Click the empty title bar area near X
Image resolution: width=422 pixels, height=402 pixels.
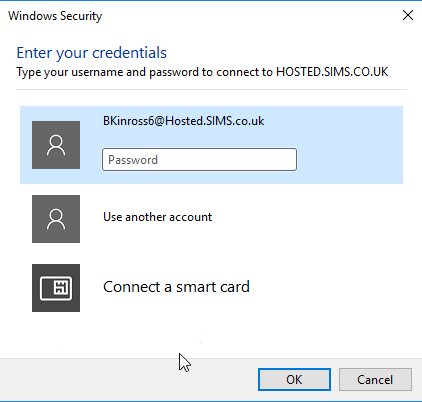pyautogui.click(x=250, y=15)
